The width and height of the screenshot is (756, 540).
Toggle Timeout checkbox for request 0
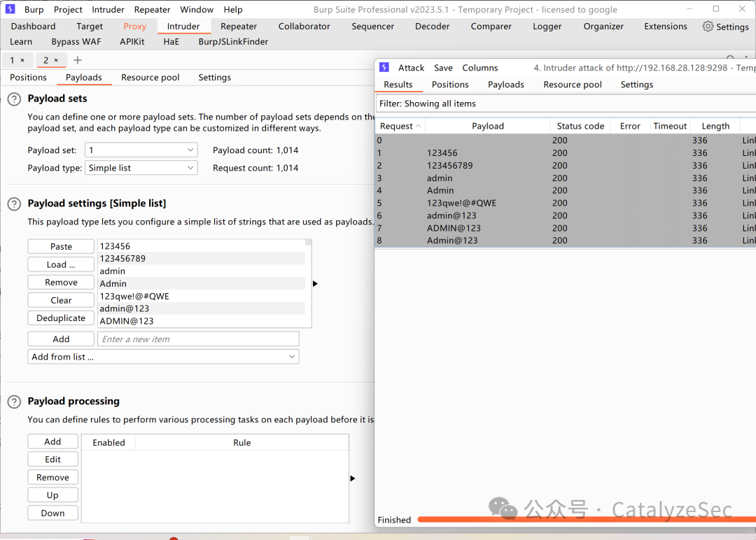(x=670, y=140)
